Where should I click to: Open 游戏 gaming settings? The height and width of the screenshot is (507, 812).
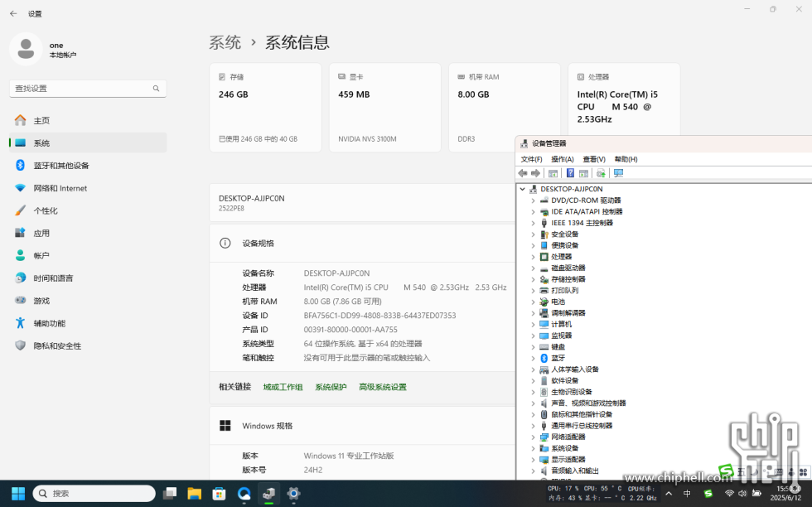coord(88,301)
